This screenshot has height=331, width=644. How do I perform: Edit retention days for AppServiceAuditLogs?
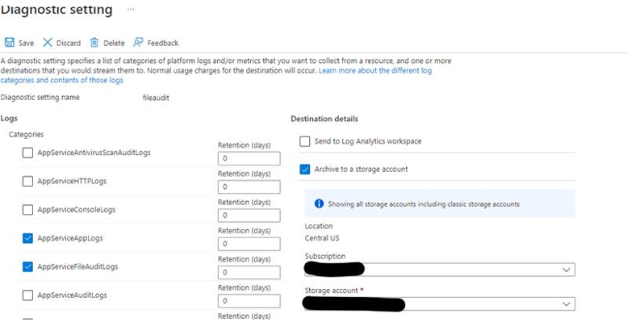(249, 300)
